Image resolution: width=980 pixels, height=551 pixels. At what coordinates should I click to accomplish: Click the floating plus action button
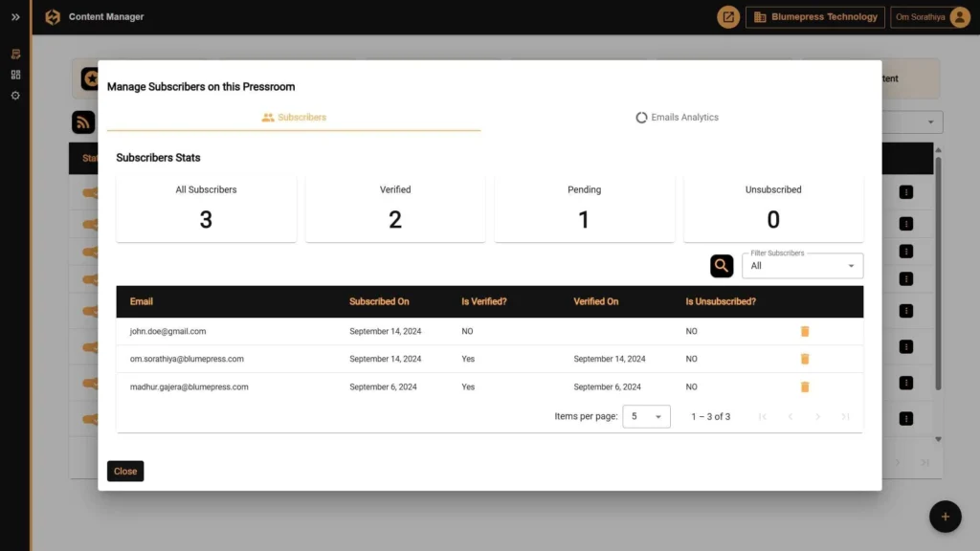point(946,517)
